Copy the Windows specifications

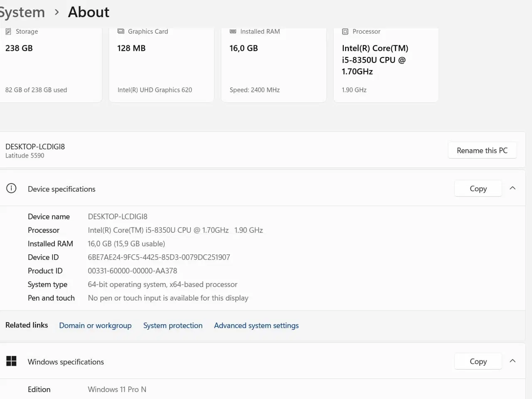tap(478, 362)
